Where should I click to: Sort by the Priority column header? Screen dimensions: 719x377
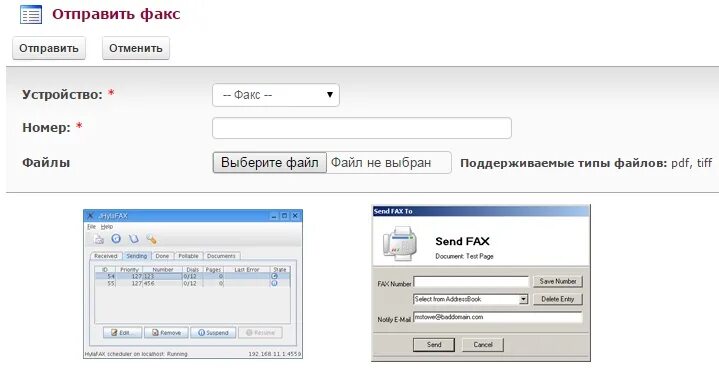pos(129,270)
